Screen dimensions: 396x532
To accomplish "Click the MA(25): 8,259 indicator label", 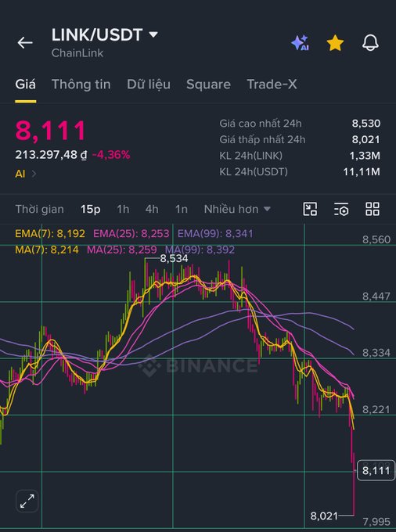I will click(x=122, y=250).
